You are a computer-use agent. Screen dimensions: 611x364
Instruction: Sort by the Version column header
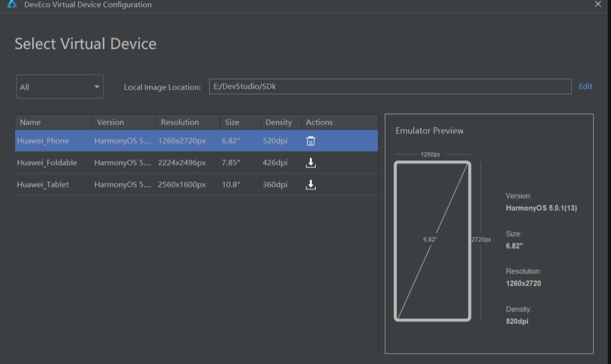[x=125, y=122]
